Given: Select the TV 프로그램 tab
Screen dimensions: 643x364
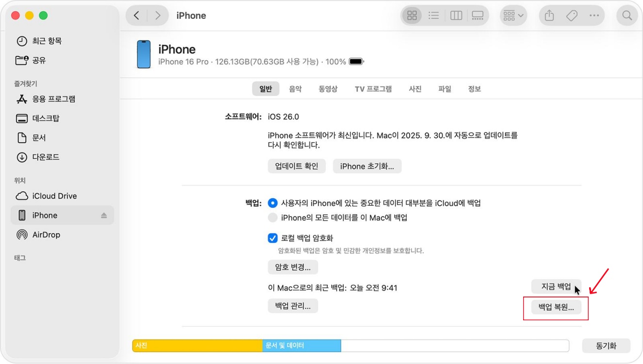Looking at the screenshot, I should (373, 89).
